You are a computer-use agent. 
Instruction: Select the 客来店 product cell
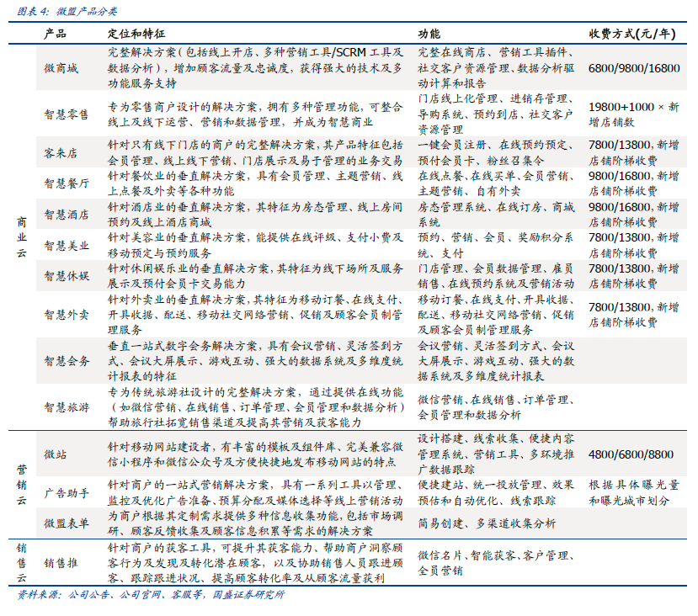coord(61,153)
